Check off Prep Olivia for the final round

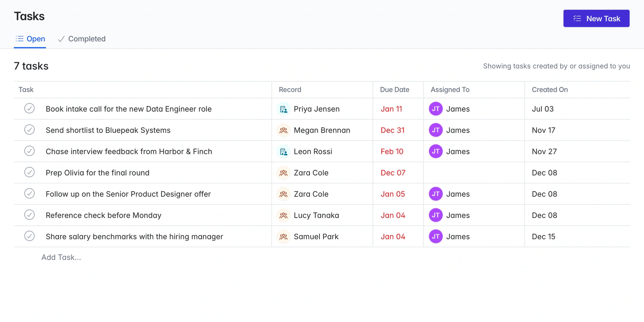coord(29,172)
